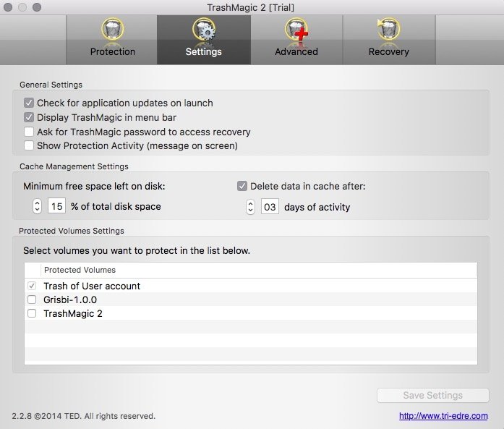Open the www.tri-edre.com link
This screenshot has width=504, height=429.
click(443, 416)
